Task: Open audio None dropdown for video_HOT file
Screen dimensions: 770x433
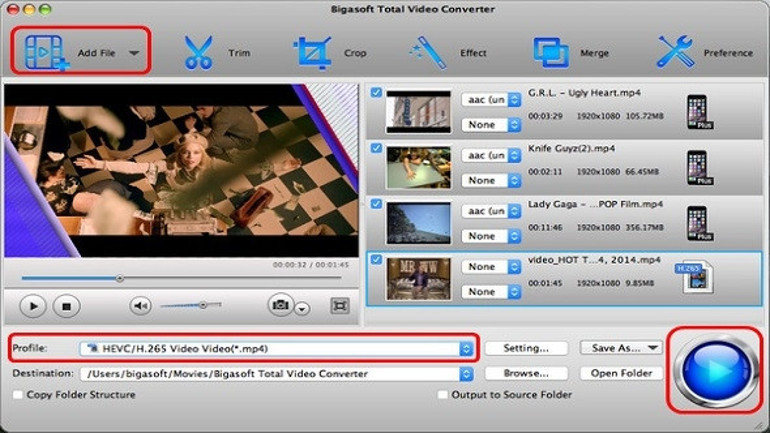Action: (491, 267)
